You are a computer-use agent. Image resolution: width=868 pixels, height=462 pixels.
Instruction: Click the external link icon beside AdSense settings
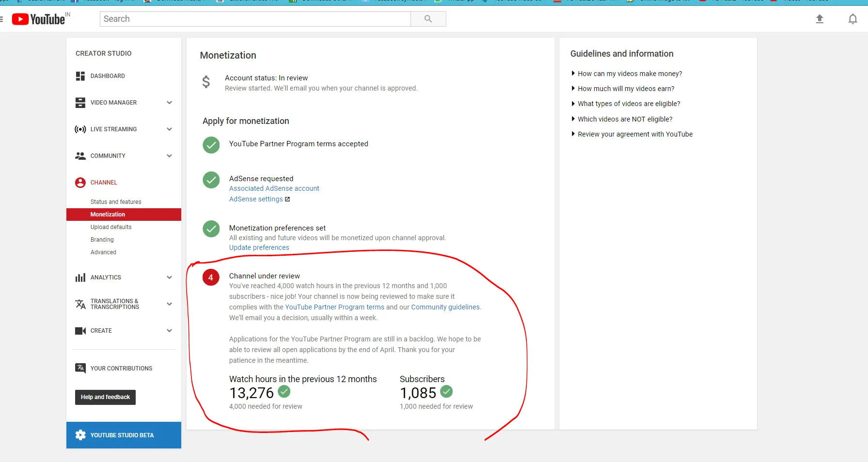tap(287, 199)
